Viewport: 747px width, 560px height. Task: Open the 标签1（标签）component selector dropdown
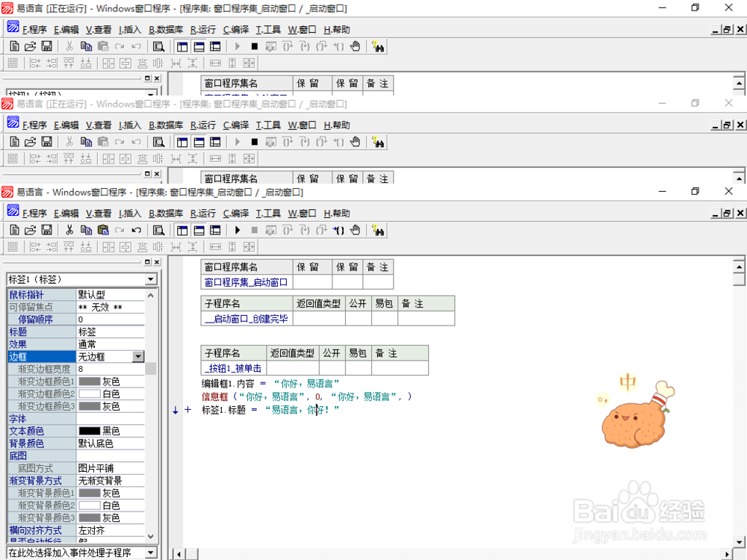click(x=151, y=279)
